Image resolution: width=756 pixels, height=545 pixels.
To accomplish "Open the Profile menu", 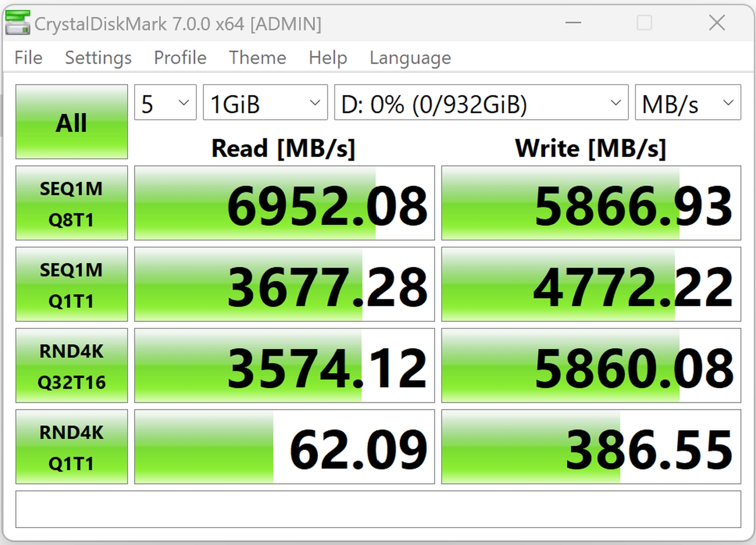I will (x=180, y=58).
